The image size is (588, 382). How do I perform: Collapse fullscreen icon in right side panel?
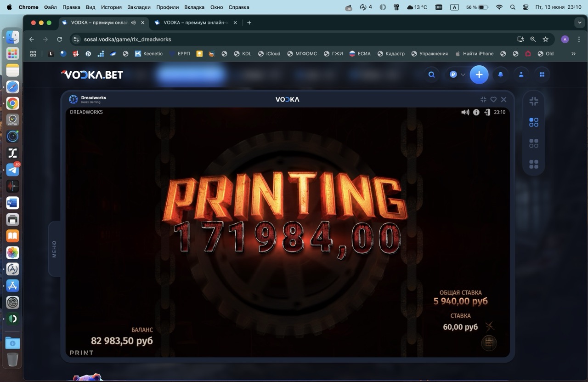click(533, 102)
